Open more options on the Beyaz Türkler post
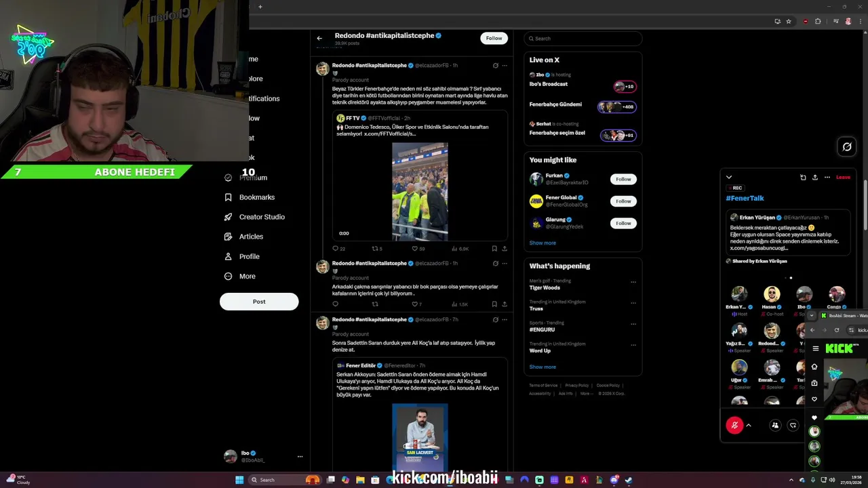Image resolution: width=868 pixels, height=488 pixels. pos(505,66)
